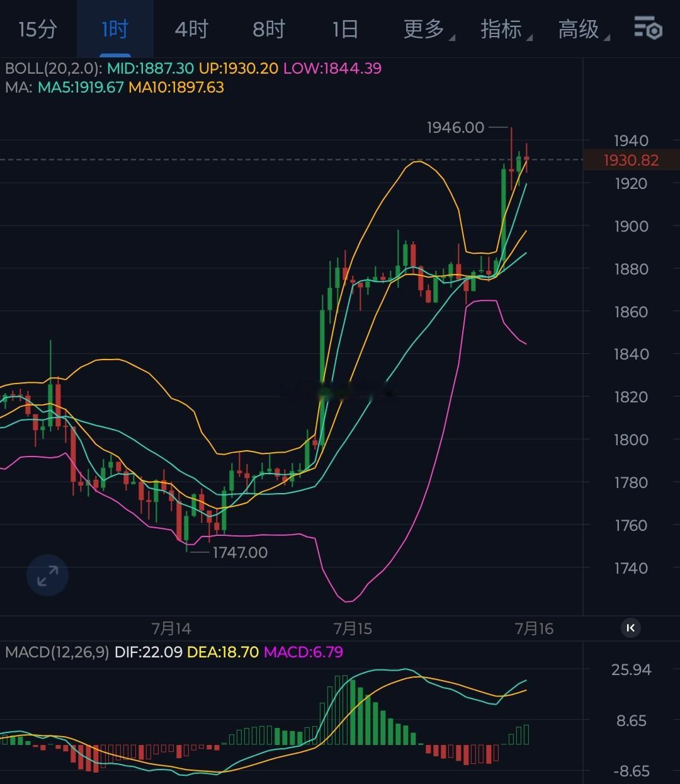Viewport: 680px width, 784px height.
Task: Tap the 1900 price axis label
Action: tap(631, 226)
